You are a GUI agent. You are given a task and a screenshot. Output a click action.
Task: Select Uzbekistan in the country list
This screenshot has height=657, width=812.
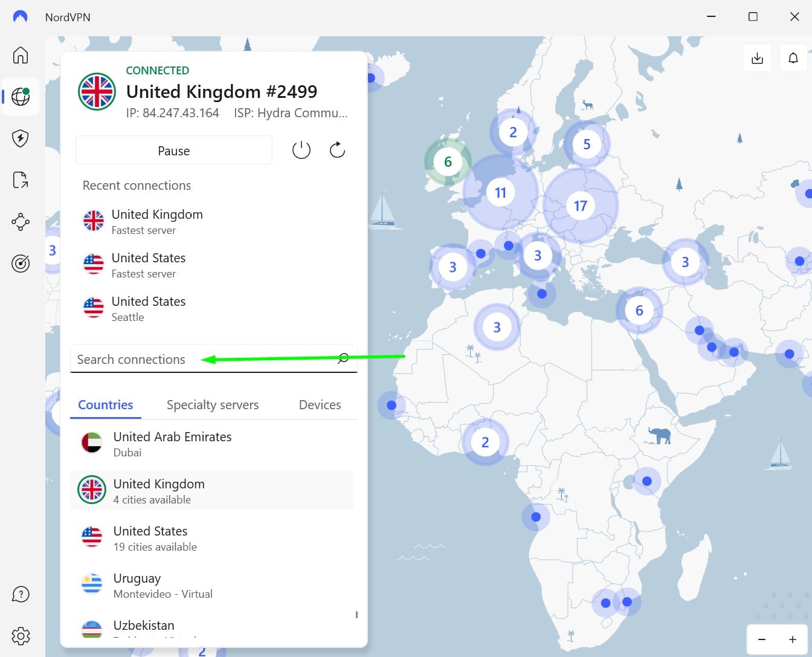point(213,627)
